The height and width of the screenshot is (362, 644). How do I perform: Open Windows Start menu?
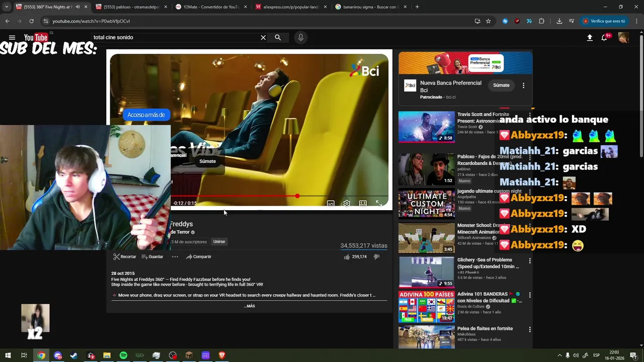tap(8, 355)
